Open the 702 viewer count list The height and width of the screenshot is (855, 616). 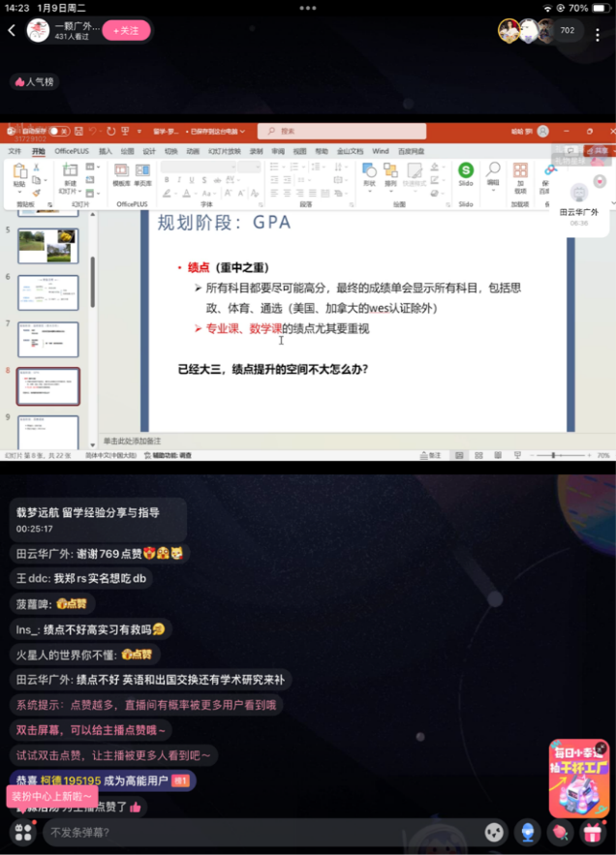click(567, 31)
